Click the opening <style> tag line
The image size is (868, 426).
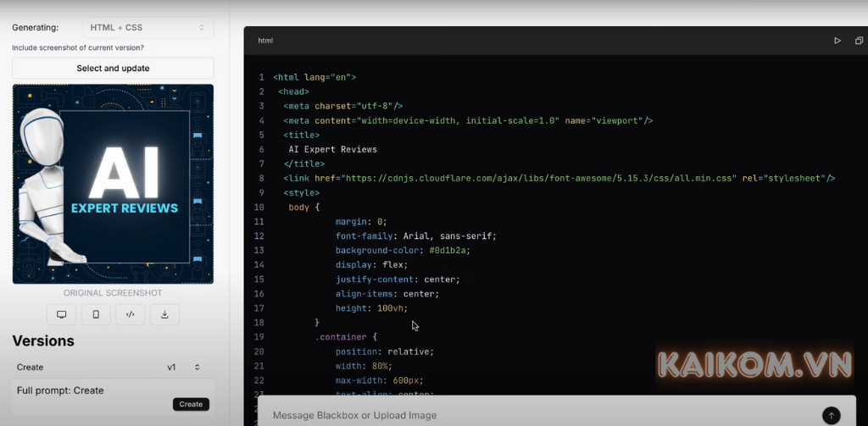pyautogui.click(x=301, y=192)
